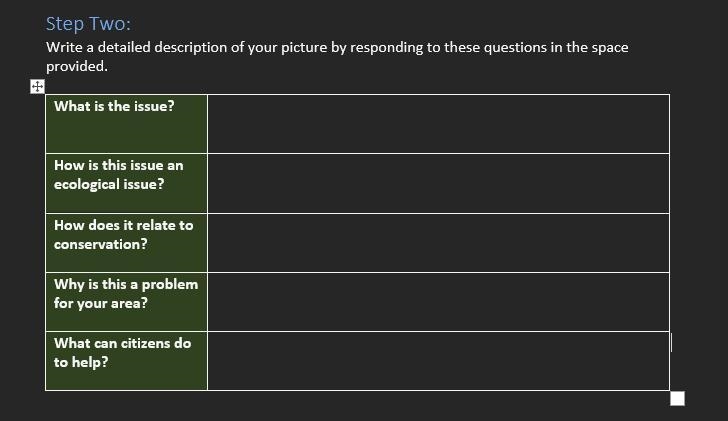728x421 pixels.
Task: Click the instruction paragraph starting 'Write a detailed'
Action: (337, 57)
